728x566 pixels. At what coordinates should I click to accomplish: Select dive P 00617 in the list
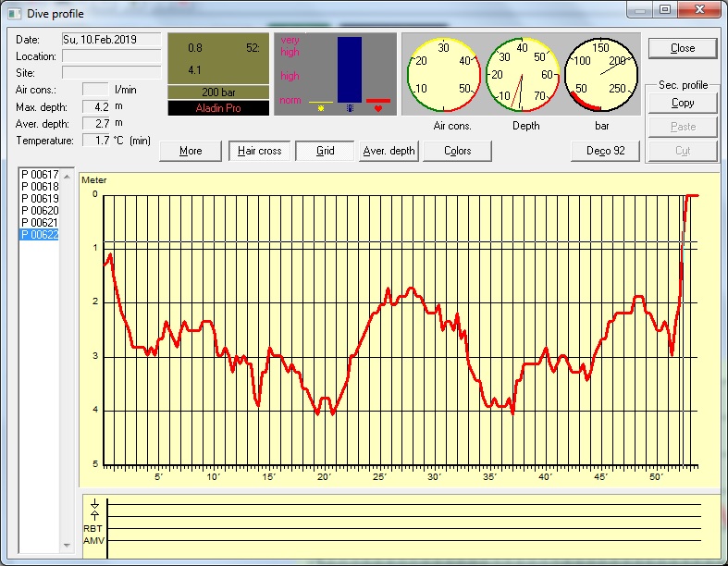(40, 175)
